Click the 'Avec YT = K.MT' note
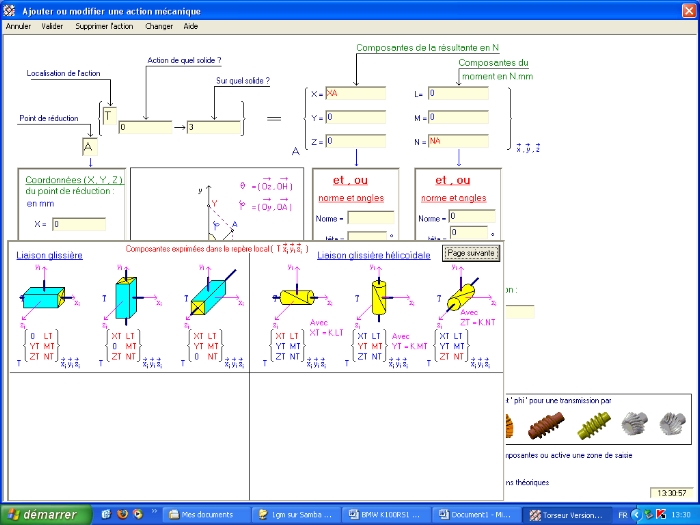Viewport: 700px width, 525px height. [409, 342]
